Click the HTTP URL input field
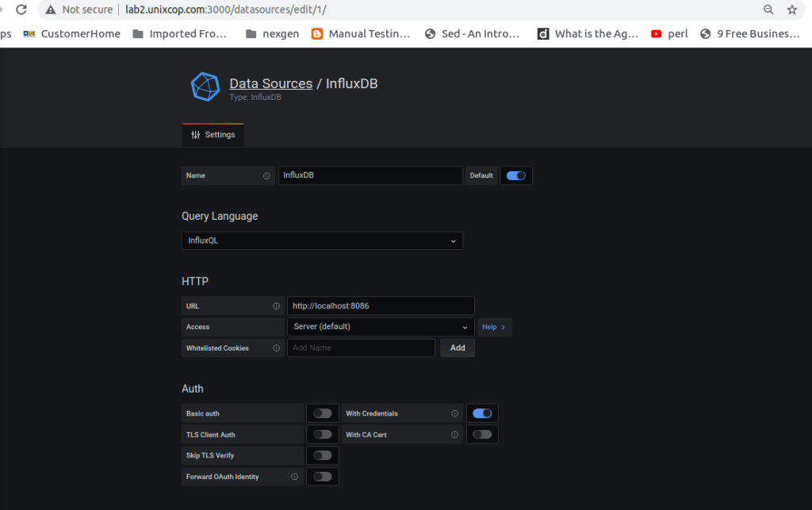The height and width of the screenshot is (510, 812). (x=381, y=306)
